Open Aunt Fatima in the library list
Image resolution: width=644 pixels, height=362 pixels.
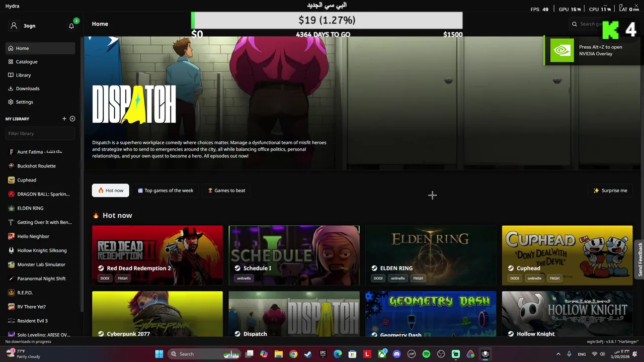(40, 152)
